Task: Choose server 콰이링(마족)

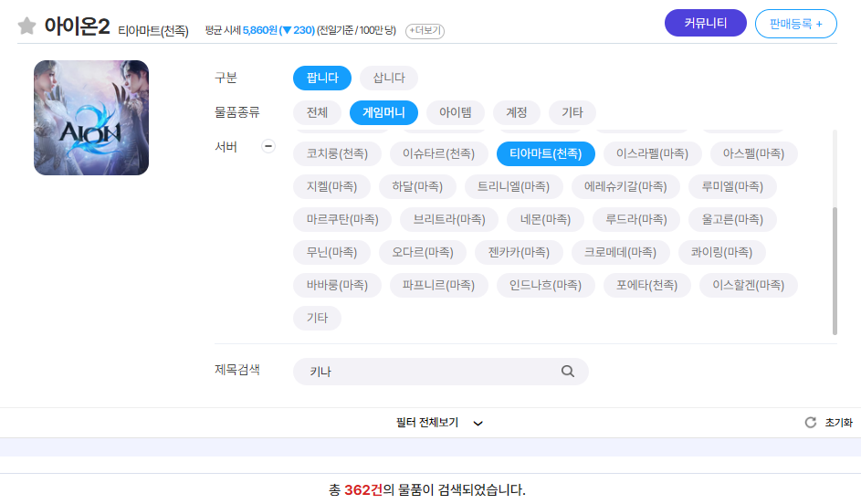Action: (x=722, y=253)
